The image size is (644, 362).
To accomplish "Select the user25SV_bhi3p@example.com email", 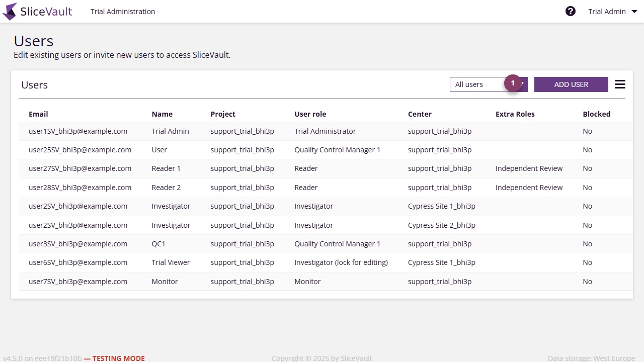I will point(80,150).
